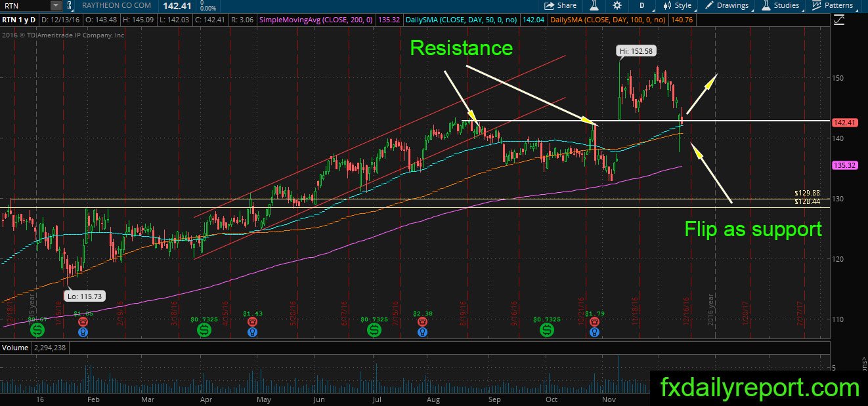
Task: Click the 2,294,238 volume value
Action: tap(49, 348)
